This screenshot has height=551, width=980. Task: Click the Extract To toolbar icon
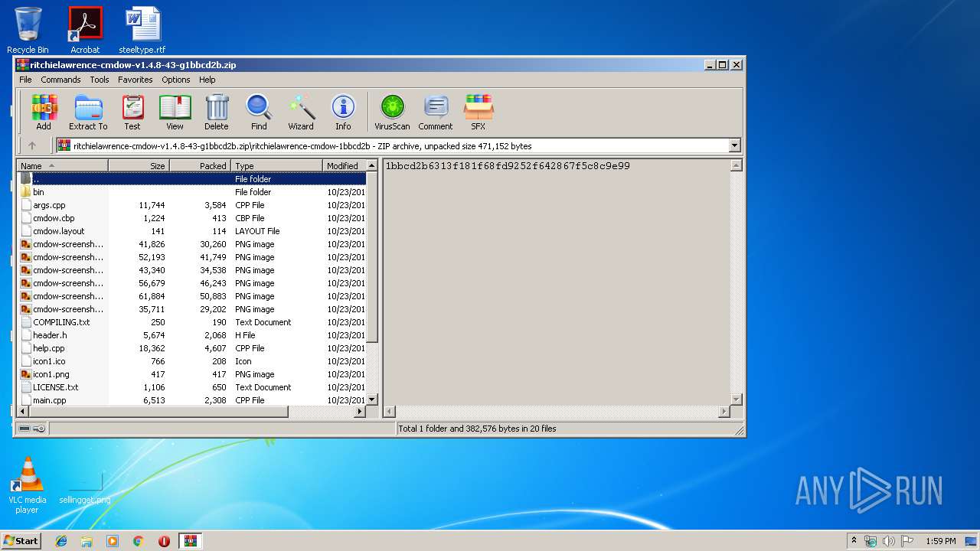pos(88,112)
